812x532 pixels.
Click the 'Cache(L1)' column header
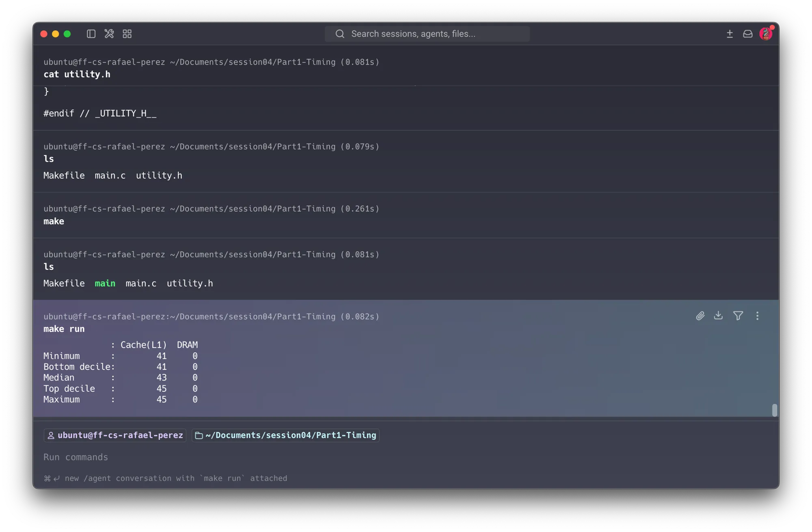[x=144, y=345]
